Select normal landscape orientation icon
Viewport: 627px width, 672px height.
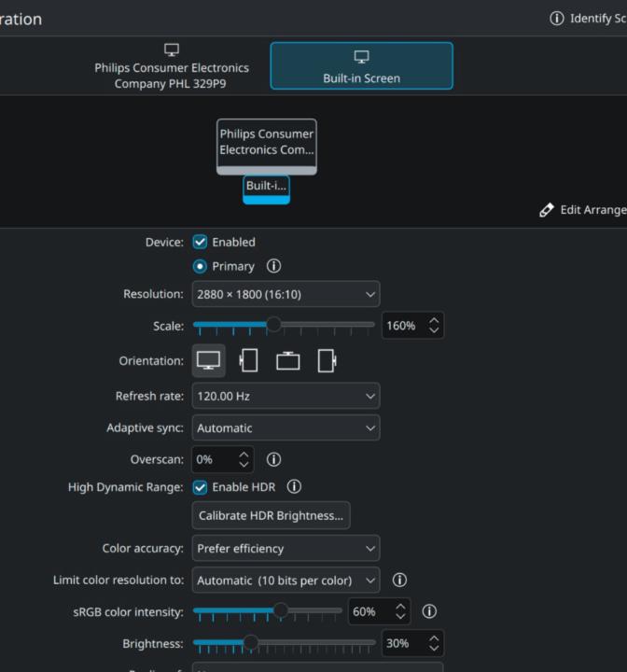208,361
